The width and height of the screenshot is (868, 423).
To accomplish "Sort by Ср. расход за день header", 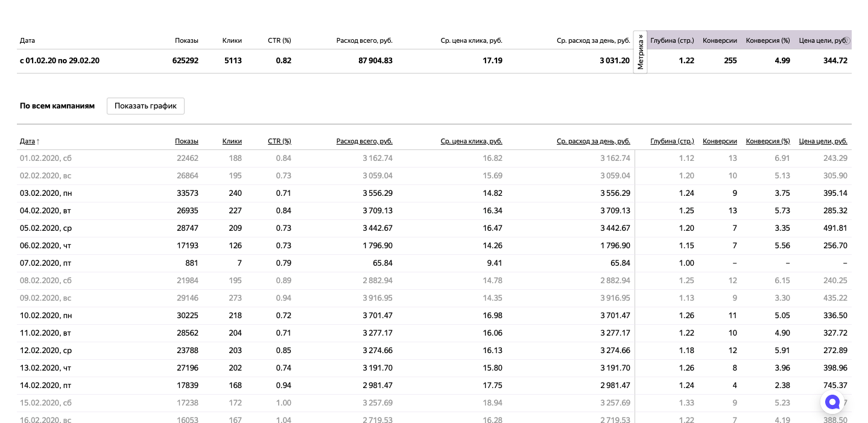I will point(593,141).
